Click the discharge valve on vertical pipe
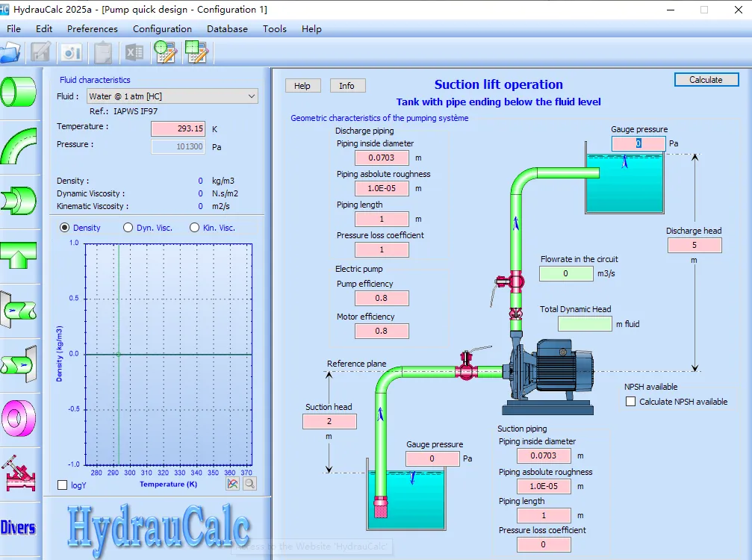Image resolution: width=752 pixels, height=560 pixels. [515, 282]
